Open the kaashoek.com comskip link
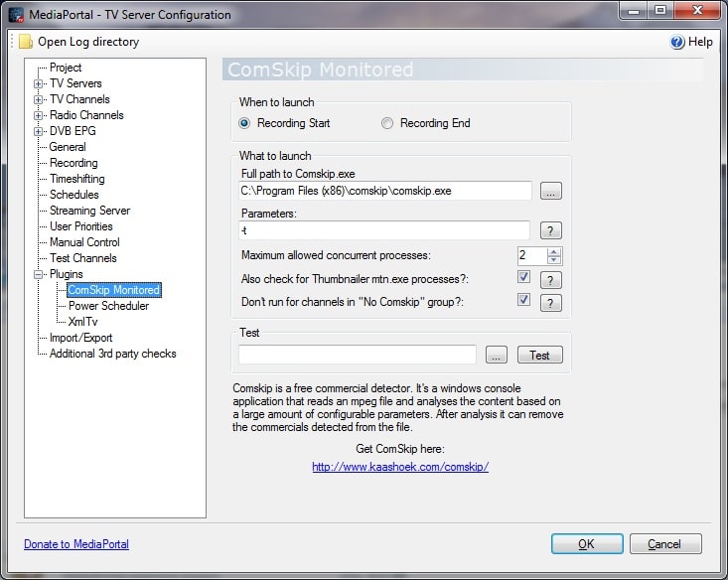The height and width of the screenshot is (580, 728). [x=400, y=467]
